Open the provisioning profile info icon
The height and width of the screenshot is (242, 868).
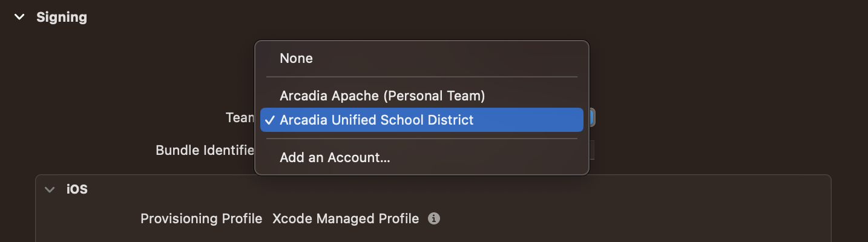click(433, 218)
